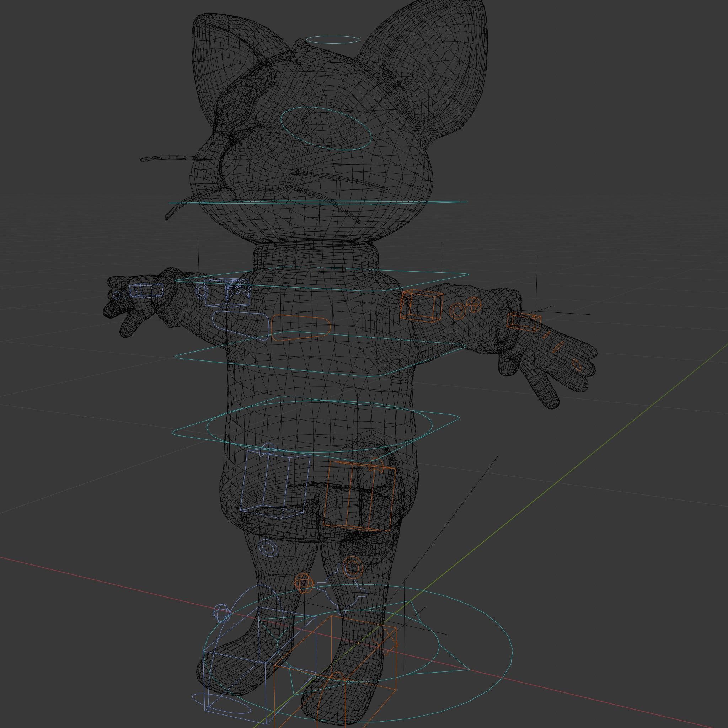
Task: Select the orange concentric-circle knee control
Action: 353,567
